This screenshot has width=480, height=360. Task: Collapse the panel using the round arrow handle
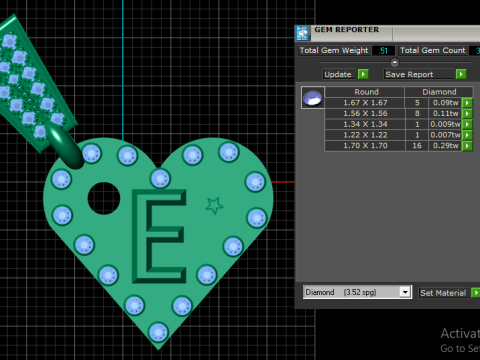395,62
